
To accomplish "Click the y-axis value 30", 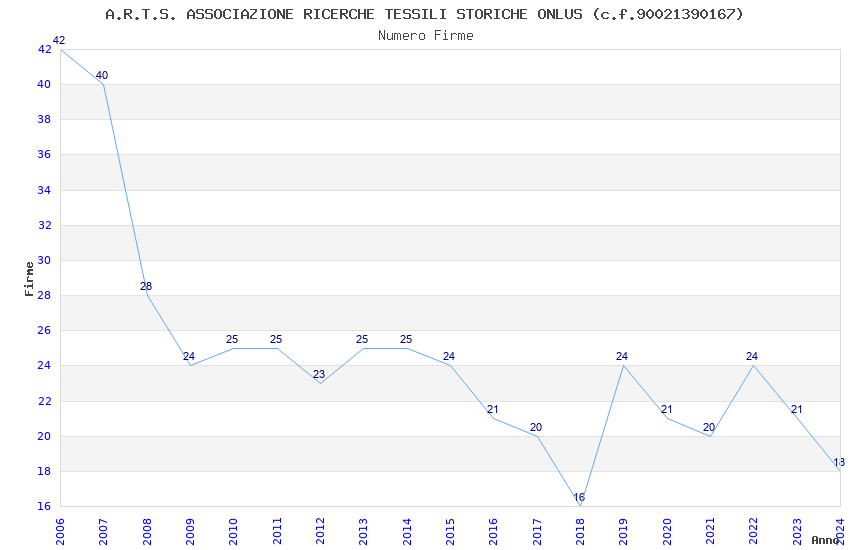I will pyautogui.click(x=44, y=260).
